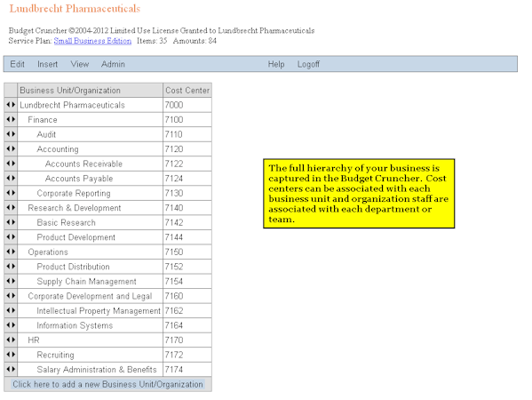Select the Accounts Payable entry
This screenshot has height=400, width=532.
coord(79,179)
